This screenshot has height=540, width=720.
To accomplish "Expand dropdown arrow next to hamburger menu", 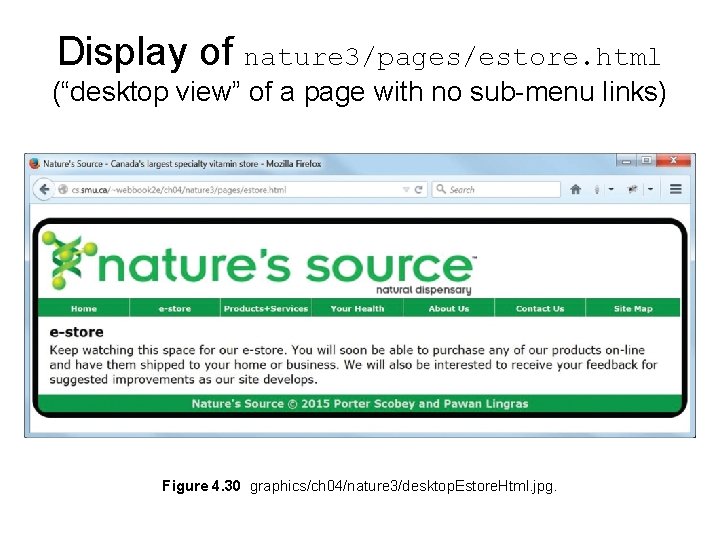I will coord(651,189).
